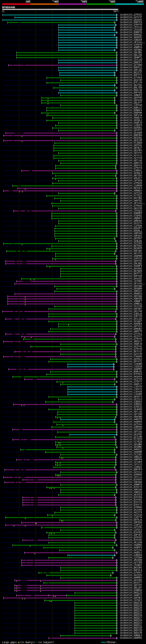Click the UniRef100_Q9XF85 label

point(131,98)
